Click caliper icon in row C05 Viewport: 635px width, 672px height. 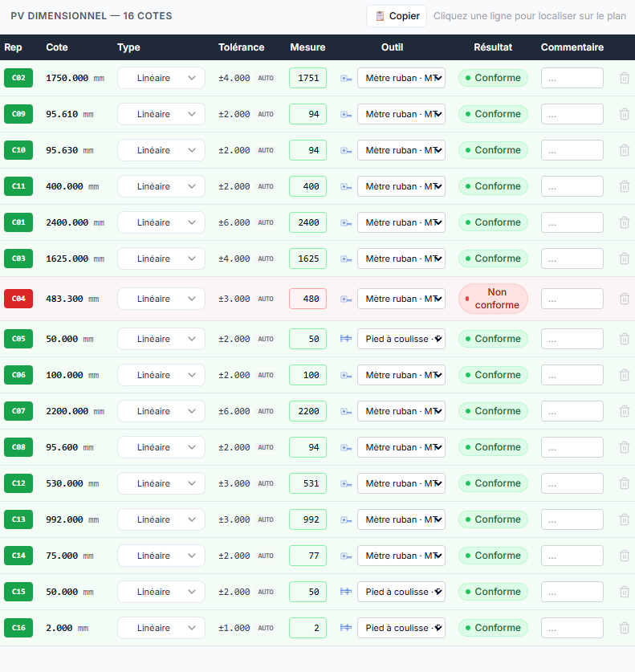click(346, 339)
